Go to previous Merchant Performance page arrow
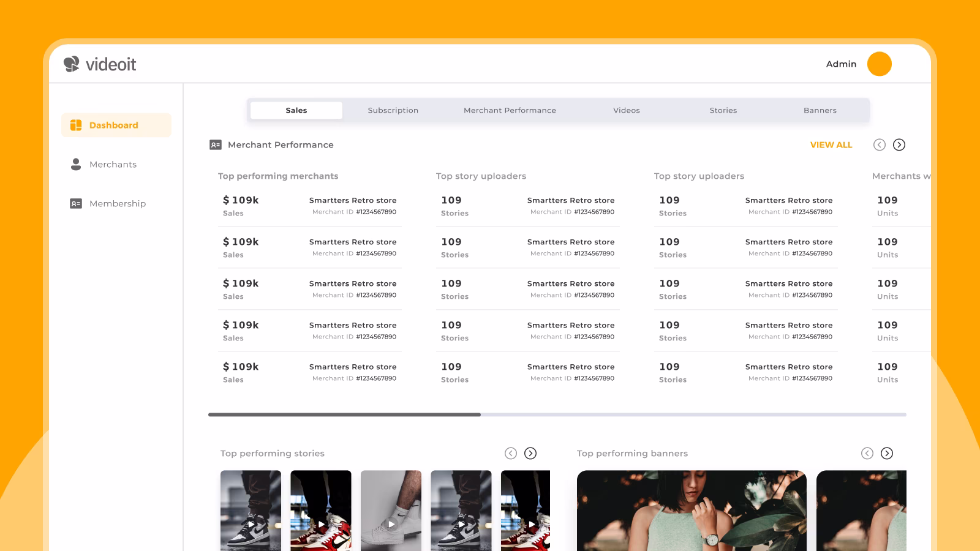 (x=880, y=144)
